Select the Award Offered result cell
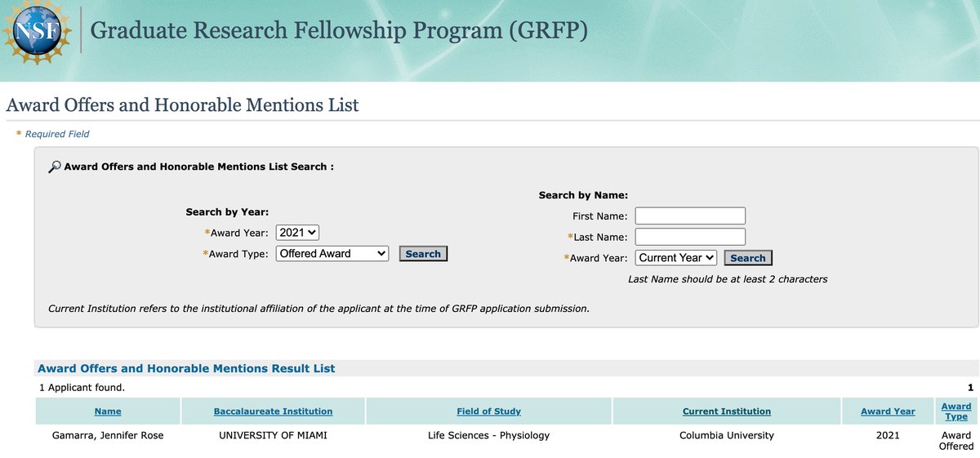Viewport: 980px width, 458px height. point(956,441)
